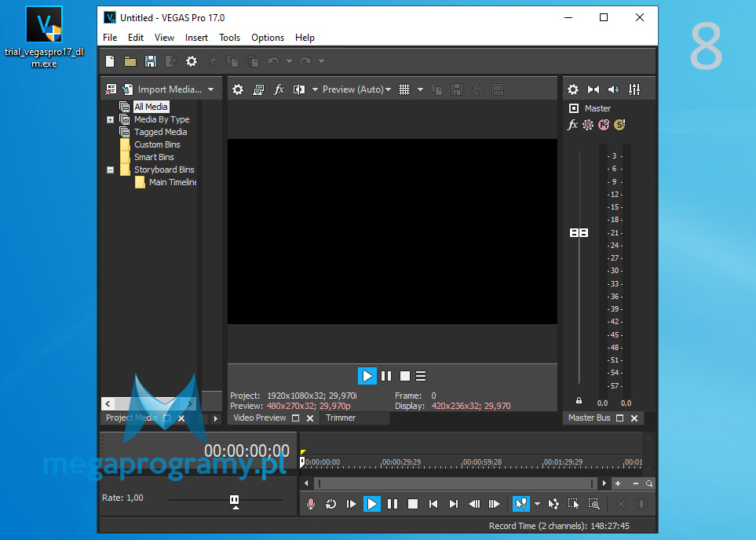
Task: Go to end of the timeline
Action: pos(453,504)
